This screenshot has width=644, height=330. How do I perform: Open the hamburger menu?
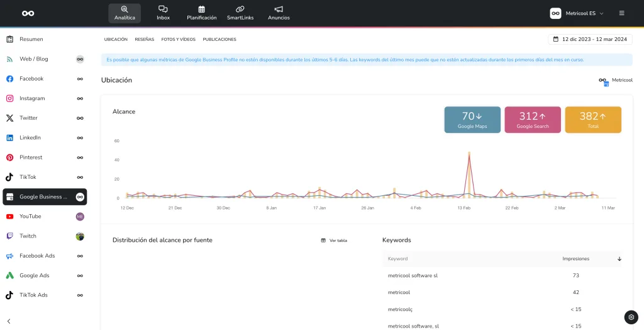pyautogui.click(x=622, y=13)
